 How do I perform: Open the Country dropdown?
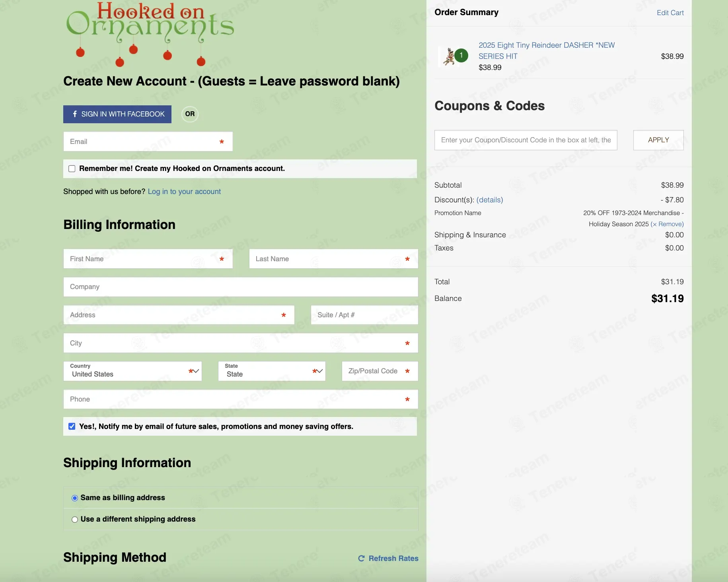click(132, 371)
